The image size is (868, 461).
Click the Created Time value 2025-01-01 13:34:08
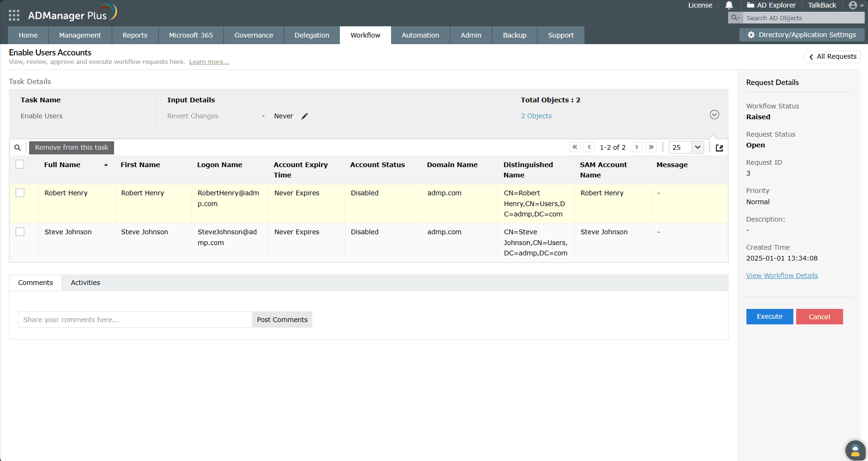(782, 258)
